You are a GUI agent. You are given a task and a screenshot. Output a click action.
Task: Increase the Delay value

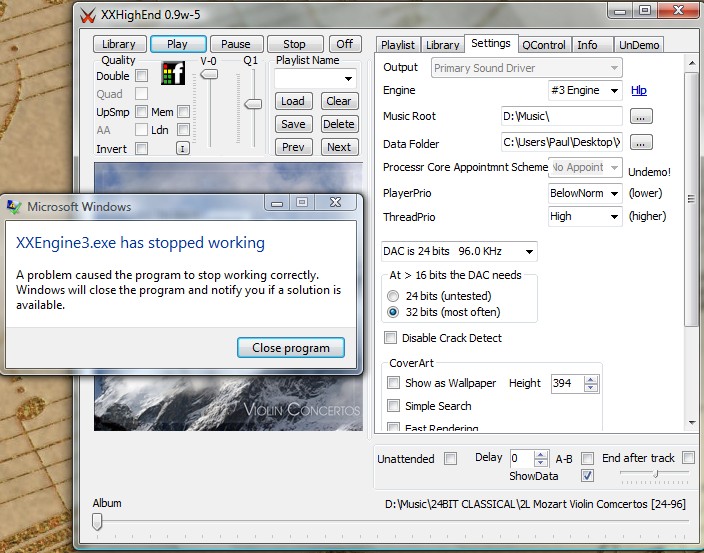(x=541, y=454)
